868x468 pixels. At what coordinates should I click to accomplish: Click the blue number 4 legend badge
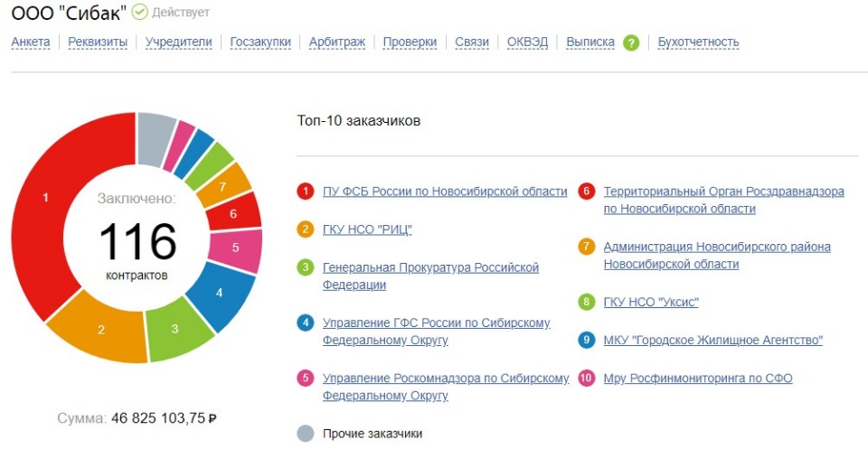306,323
